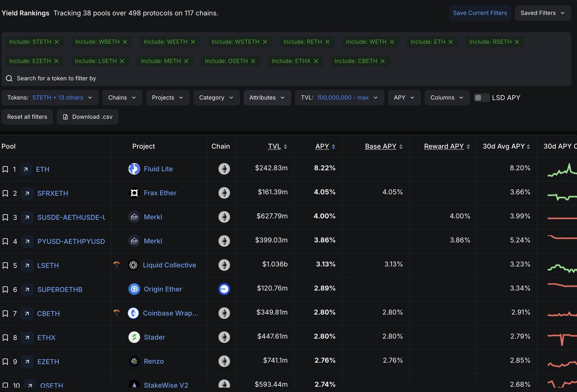The height and width of the screenshot is (392, 577).
Task: Remove the Include: WEETH filter
Action: [193, 42]
